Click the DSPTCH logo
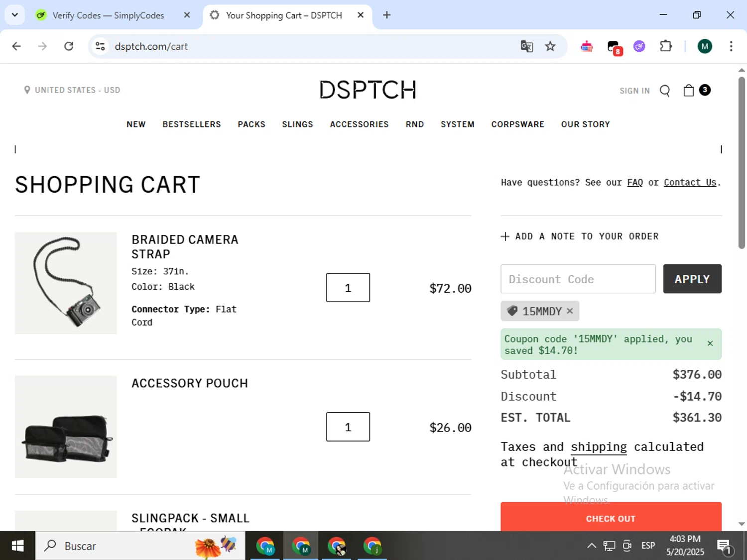747x560 pixels. (368, 90)
